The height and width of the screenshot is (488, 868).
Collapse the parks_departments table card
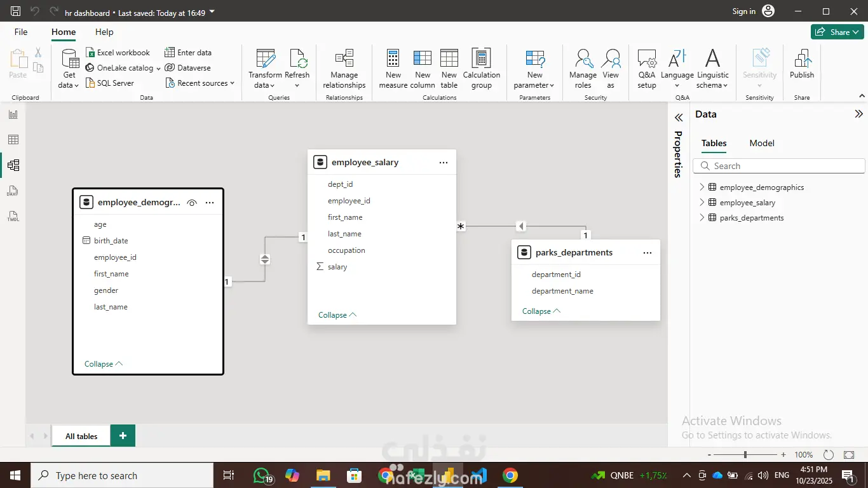(541, 311)
